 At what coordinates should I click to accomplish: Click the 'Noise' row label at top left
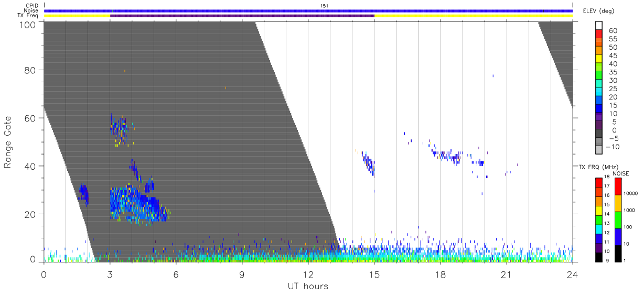(x=31, y=10)
